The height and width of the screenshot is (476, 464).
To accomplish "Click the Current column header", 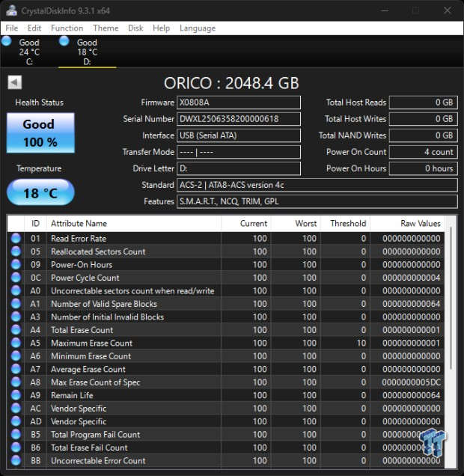I will tap(246, 224).
